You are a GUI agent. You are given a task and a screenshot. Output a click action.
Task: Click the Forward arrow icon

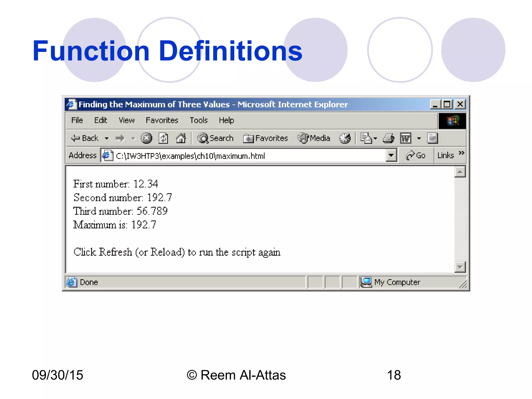click(120, 138)
